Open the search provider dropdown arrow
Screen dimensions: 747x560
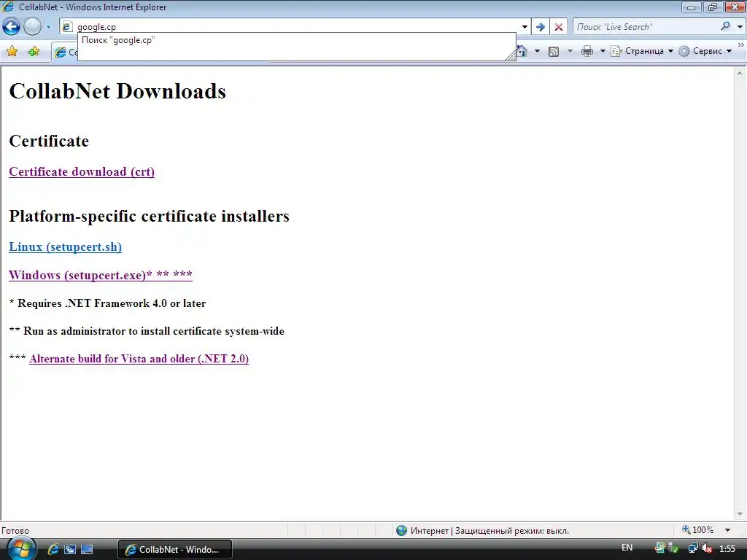click(x=740, y=27)
